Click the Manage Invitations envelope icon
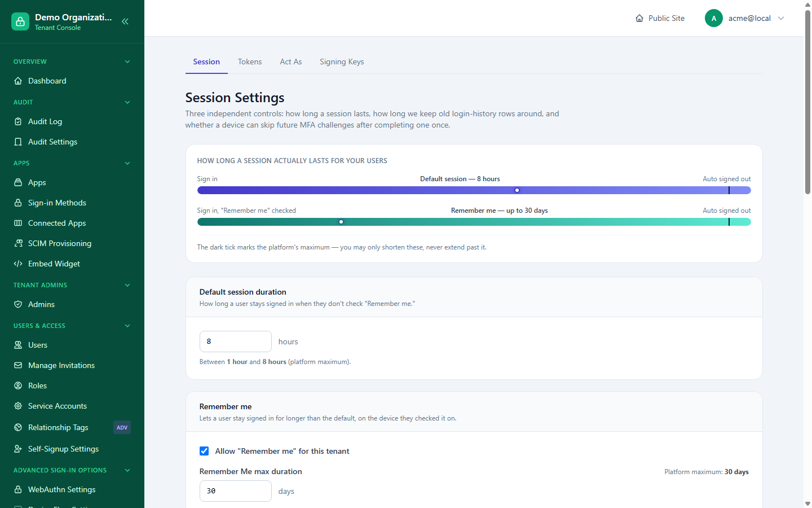 pos(18,365)
